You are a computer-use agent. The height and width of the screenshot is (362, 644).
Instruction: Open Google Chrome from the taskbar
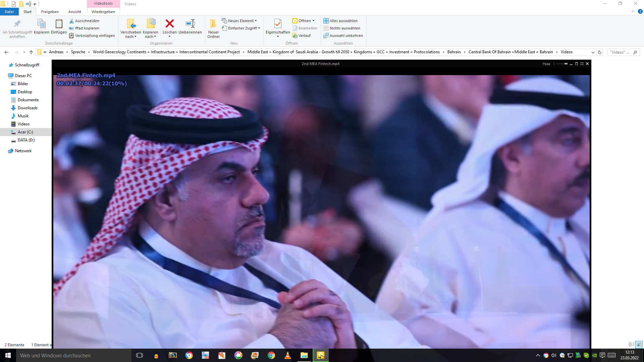coord(271,355)
